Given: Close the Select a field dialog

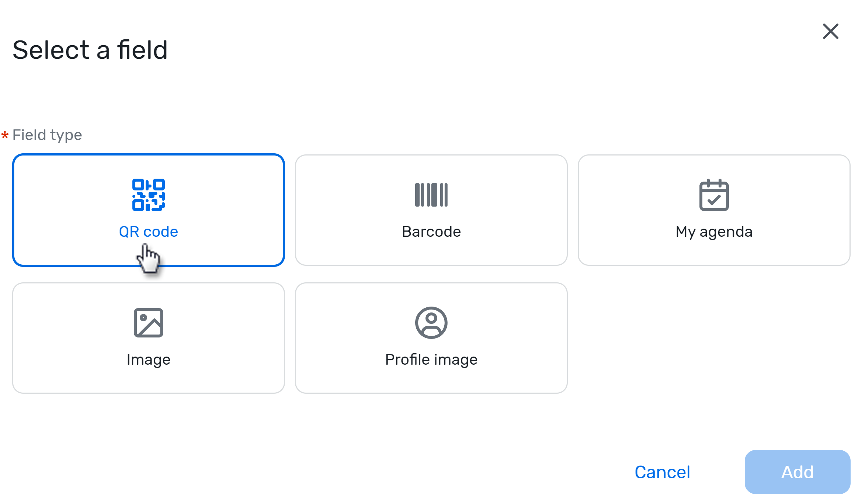Looking at the screenshot, I should [830, 31].
